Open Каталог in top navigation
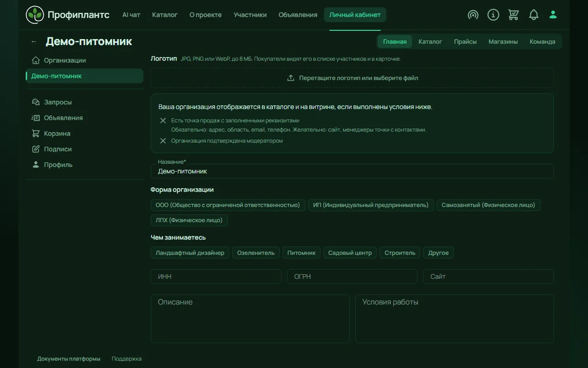The image size is (588, 368). tap(165, 15)
